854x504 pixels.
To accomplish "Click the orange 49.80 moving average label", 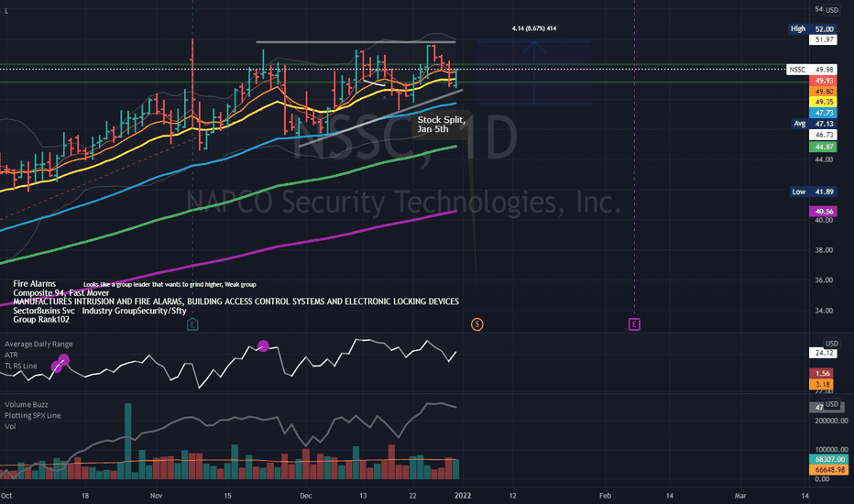I will tap(824, 92).
